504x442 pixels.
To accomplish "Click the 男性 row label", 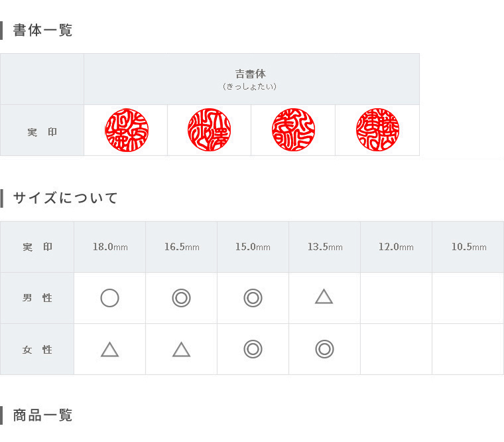I will tap(37, 298).
